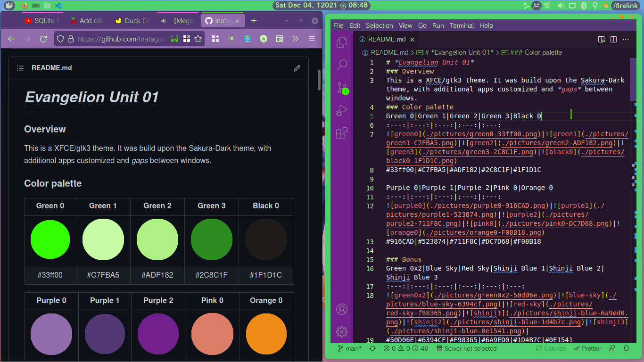The height and width of the screenshot is (362, 644).
Task: Click the Firefox page vertical scrollbar
Action: coord(319,80)
